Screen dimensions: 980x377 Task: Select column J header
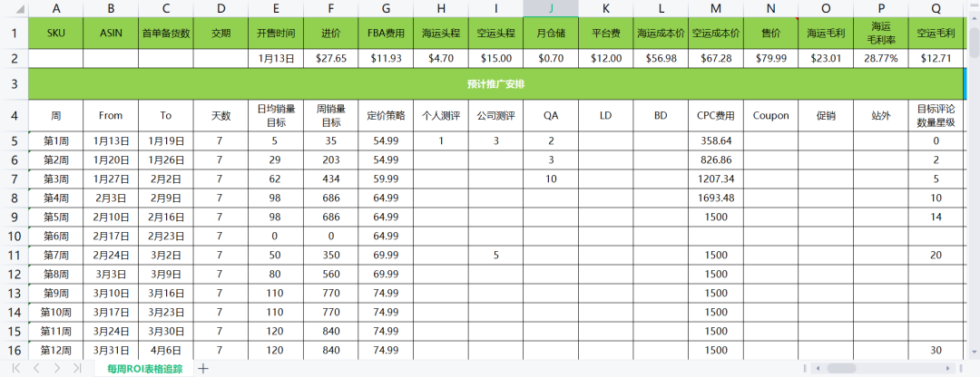point(551,8)
